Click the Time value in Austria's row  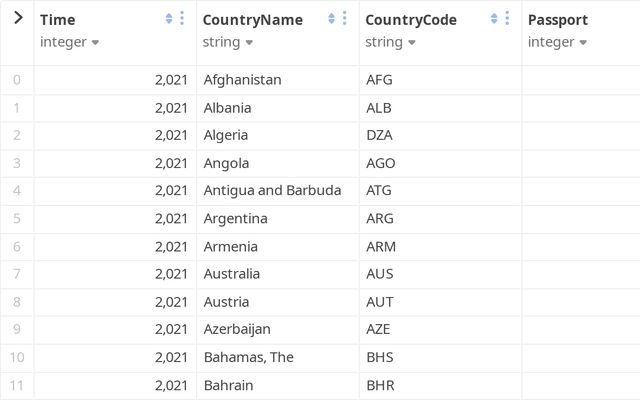(x=171, y=302)
